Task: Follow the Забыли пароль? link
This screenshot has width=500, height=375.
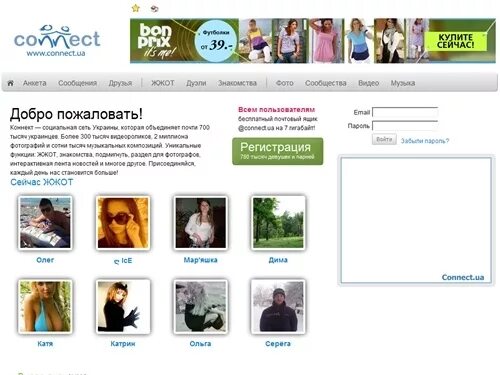Action: pos(425,141)
